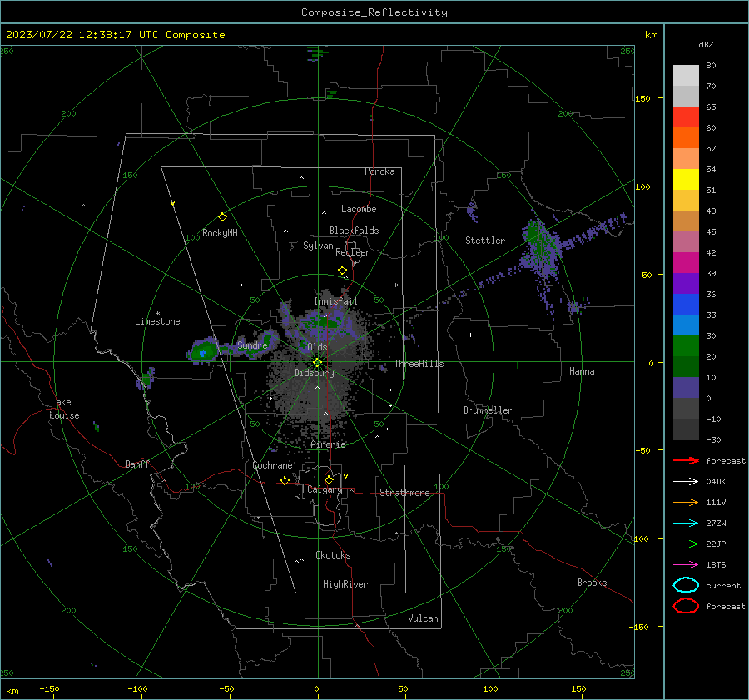
Task: Click the yellow radar-site diamond at Didsbury
Action: point(317,363)
